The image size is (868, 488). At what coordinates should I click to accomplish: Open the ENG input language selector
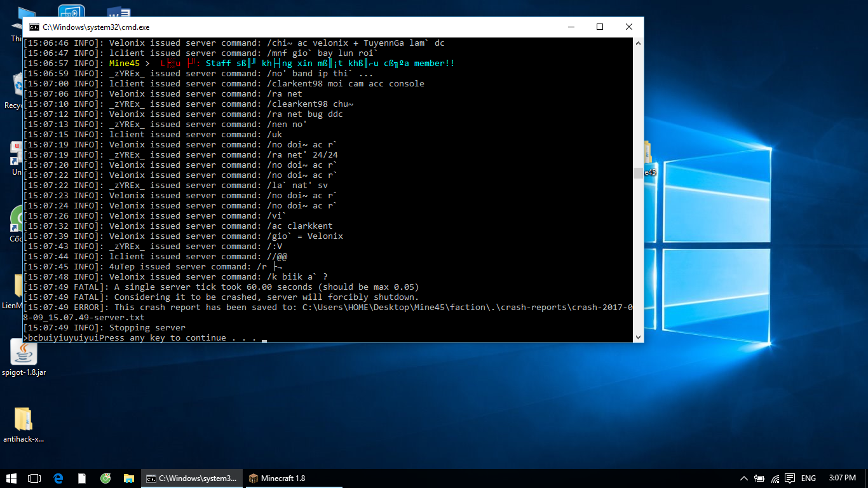pyautogui.click(x=808, y=478)
